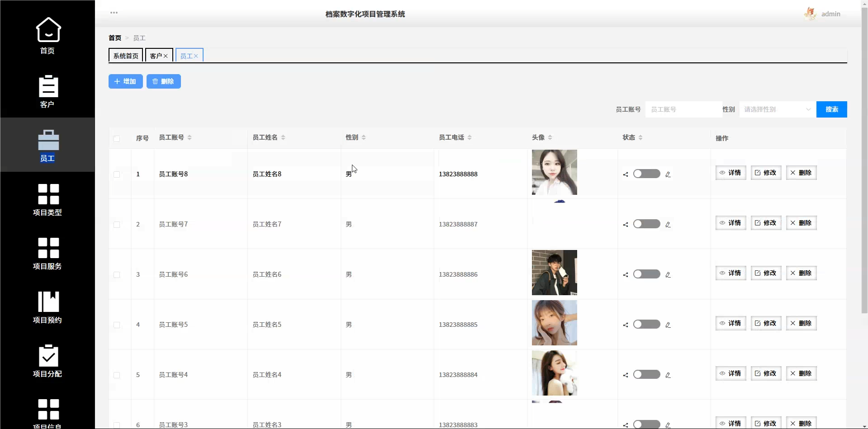Open the 项目分配 checklist sidebar icon
The image size is (868, 429).
coord(48,356)
